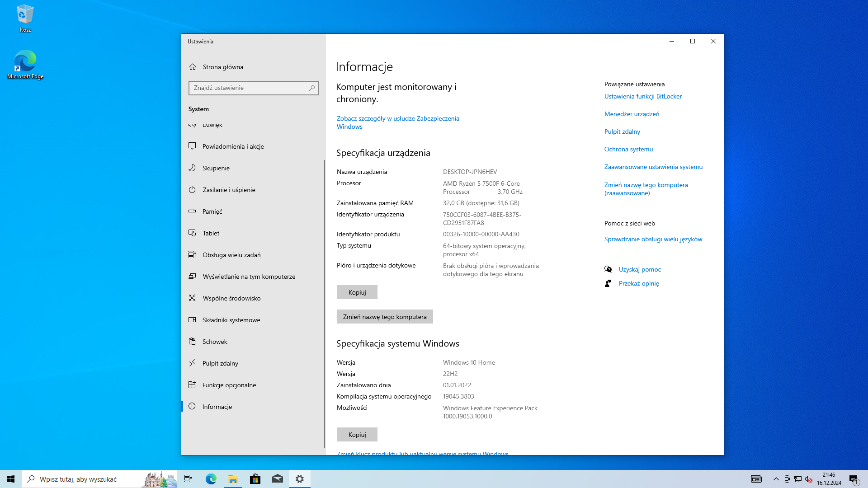The image size is (868, 488).
Task: Open Wyświetlanie na tym komputerze
Action: [x=253, y=277]
